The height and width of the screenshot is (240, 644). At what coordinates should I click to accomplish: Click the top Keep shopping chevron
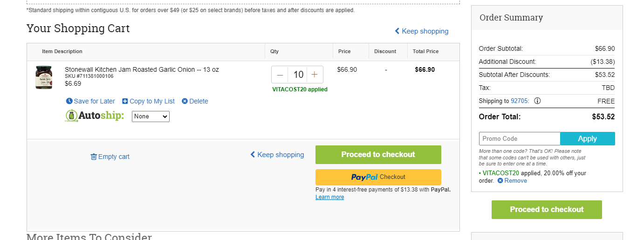pos(397,31)
